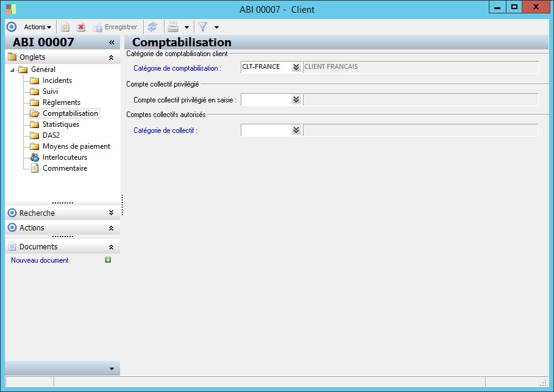Open the Règlements tree item
554x392 pixels.
[x=62, y=102]
